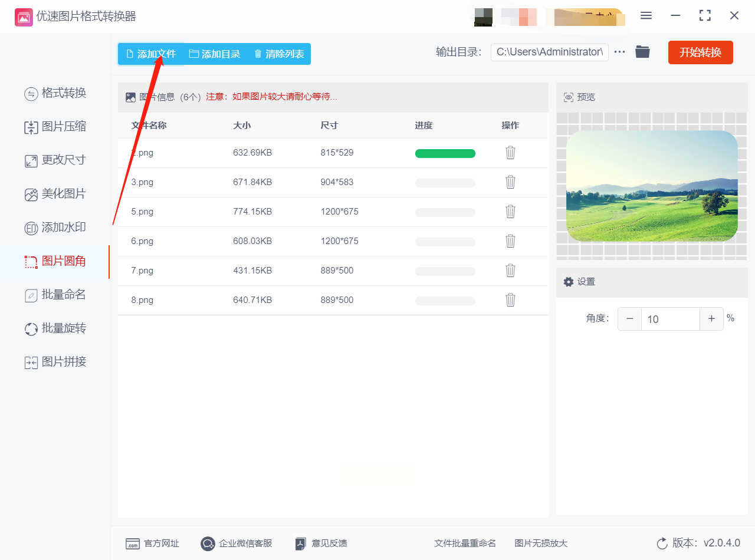Delete 8.png with its trash icon
Image resolution: width=755 pixels, height=560 pixels.
510,300
